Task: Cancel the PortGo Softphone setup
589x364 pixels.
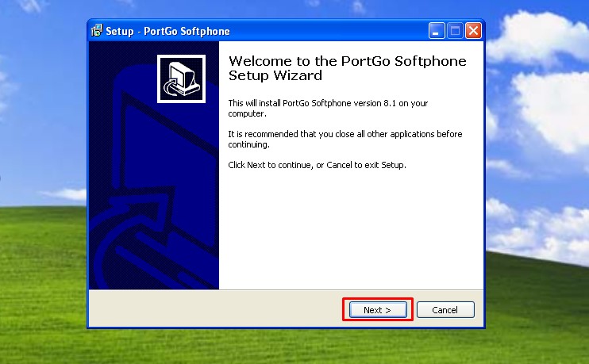Action: 445,310
